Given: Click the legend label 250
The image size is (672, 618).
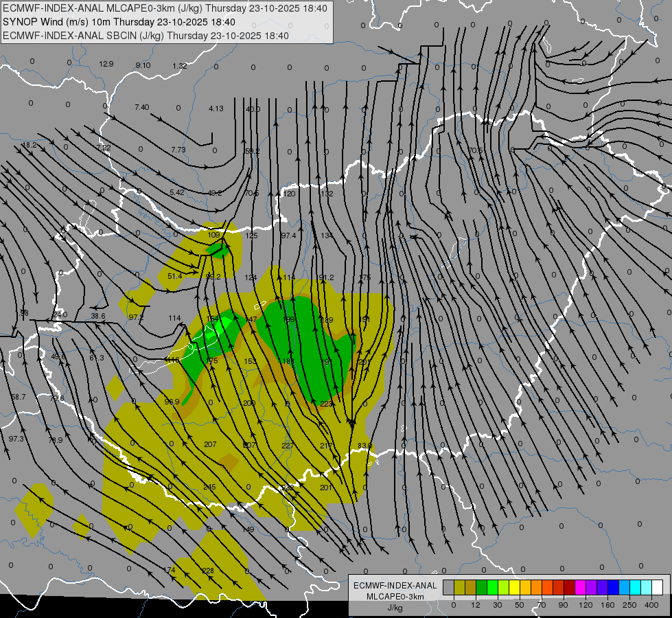Looking at the screenshot, I should pos(629,605).
